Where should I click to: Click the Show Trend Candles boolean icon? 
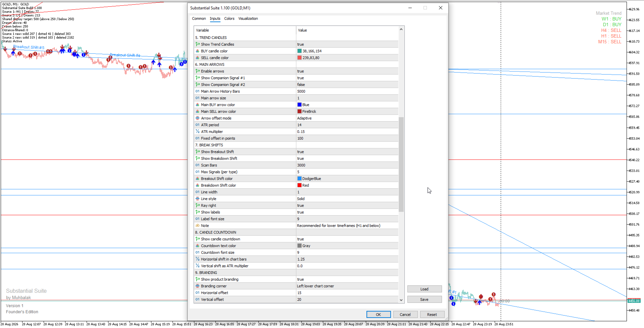point(198,44)
